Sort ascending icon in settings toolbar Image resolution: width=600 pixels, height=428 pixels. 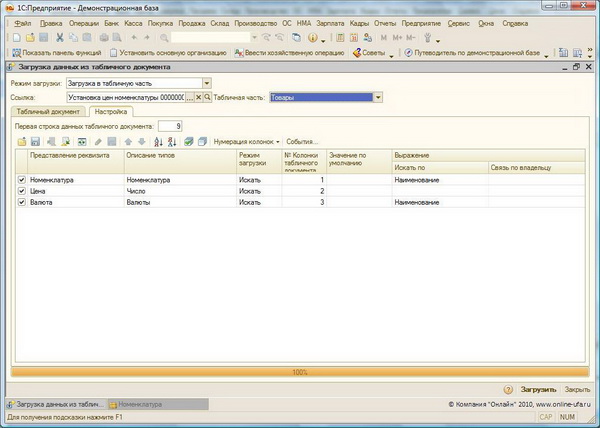click(158, 142)
